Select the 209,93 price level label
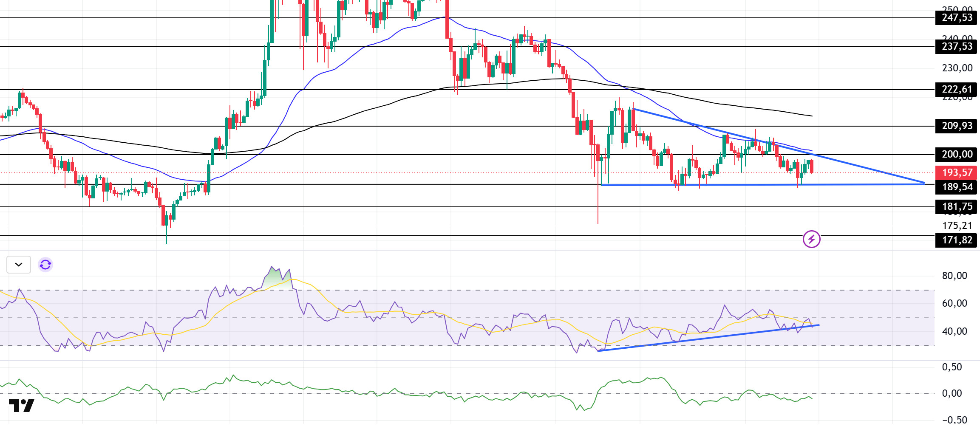Viewport: 980px width, 429px height. pos(957,126)
